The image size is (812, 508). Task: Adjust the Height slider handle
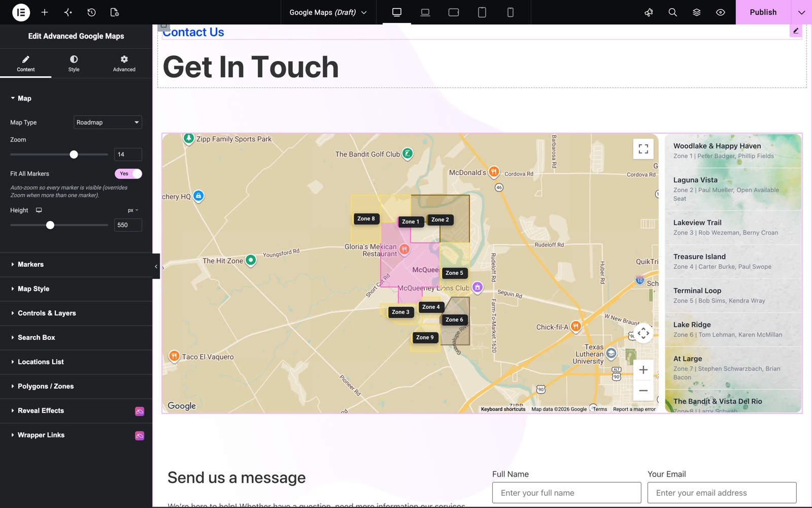50,225
